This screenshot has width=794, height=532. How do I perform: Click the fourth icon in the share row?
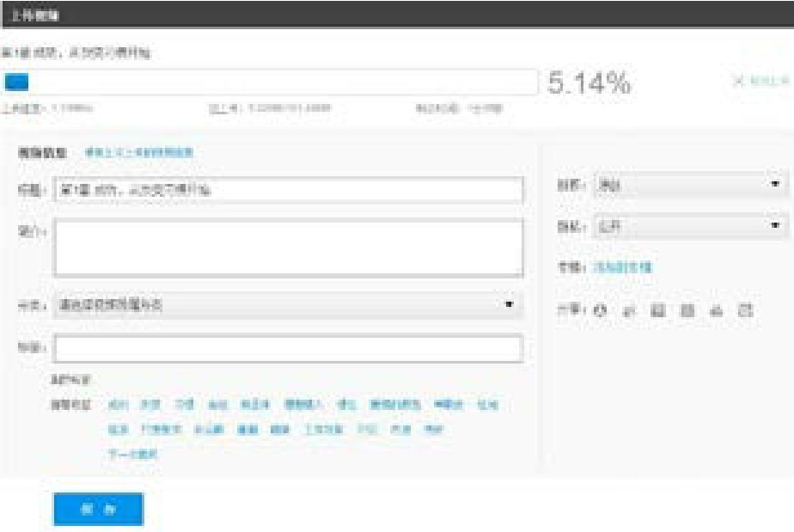[x=687, y=310]
